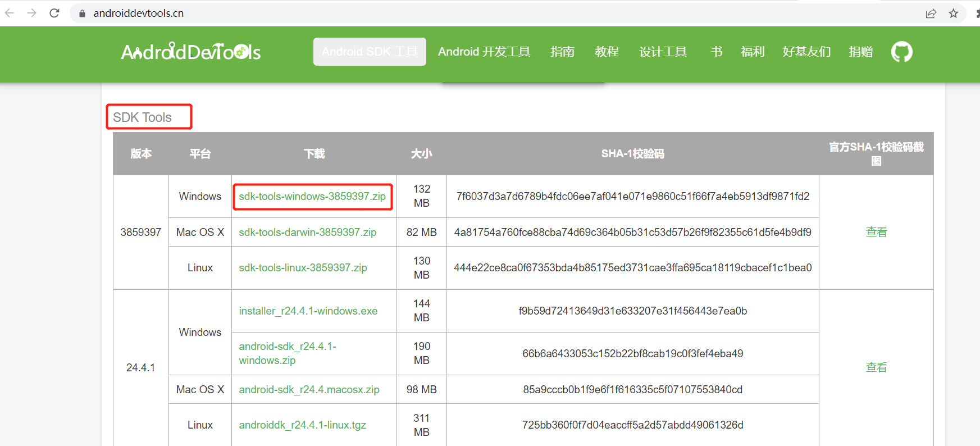This screenshot has width=980, height=446.
Task: Click the Windows platform cell for 24.4.1
Action: pyautogui.click(x=200, y=333)
